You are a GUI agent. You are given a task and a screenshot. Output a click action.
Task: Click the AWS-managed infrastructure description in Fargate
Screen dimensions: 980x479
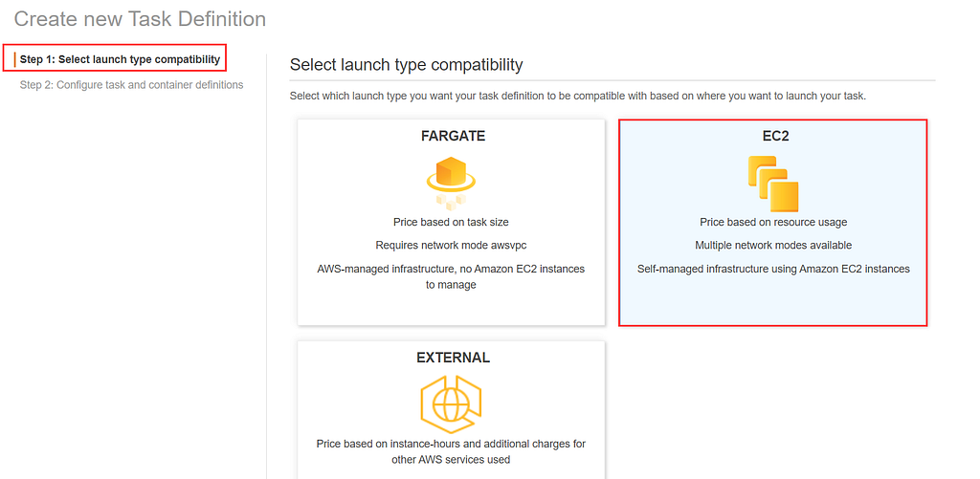[451, 276]
